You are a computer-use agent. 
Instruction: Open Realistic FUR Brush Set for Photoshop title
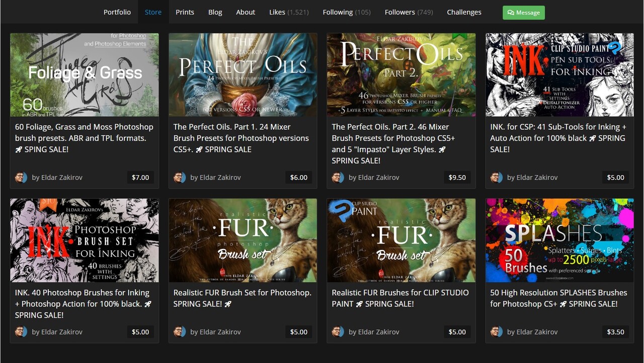243,298
